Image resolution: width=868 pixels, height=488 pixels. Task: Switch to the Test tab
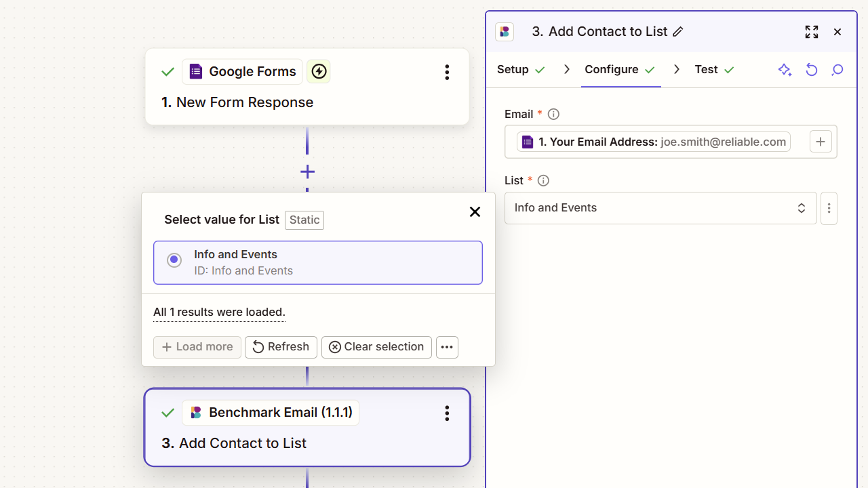pos(714,70)
